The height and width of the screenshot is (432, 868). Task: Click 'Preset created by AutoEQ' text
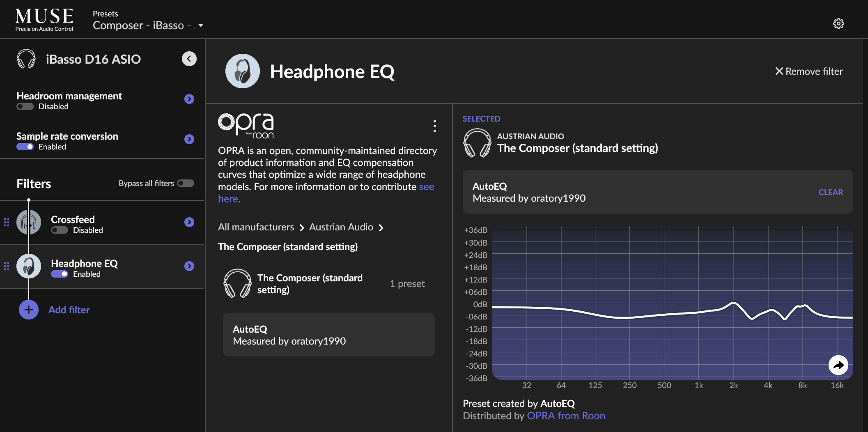coord(519,403)
